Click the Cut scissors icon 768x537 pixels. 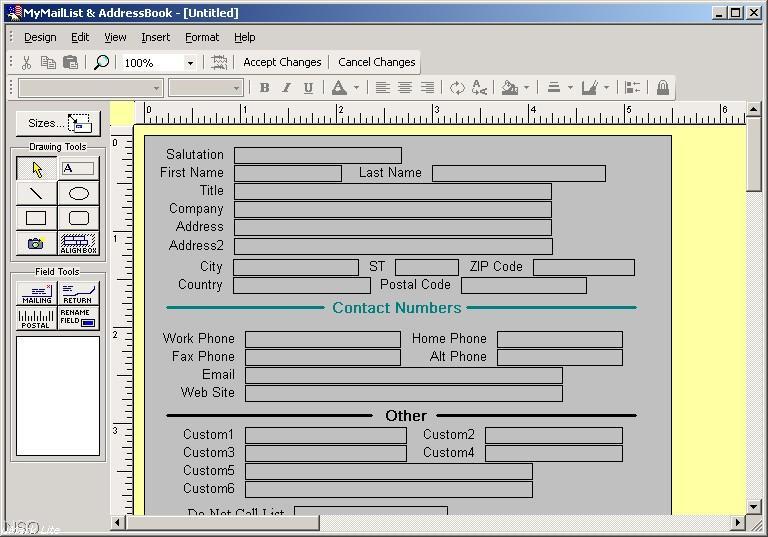coord(26,63)
